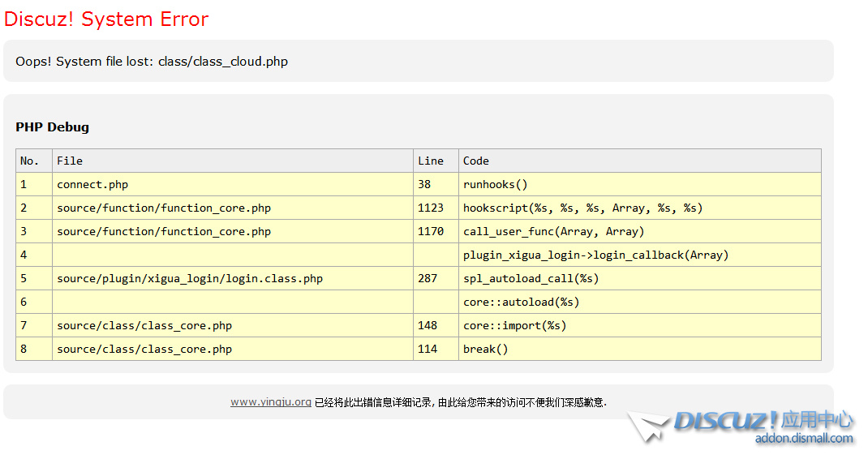Select the 'call_user_func(Array, Array)' cell

click(x=640, y=231)
